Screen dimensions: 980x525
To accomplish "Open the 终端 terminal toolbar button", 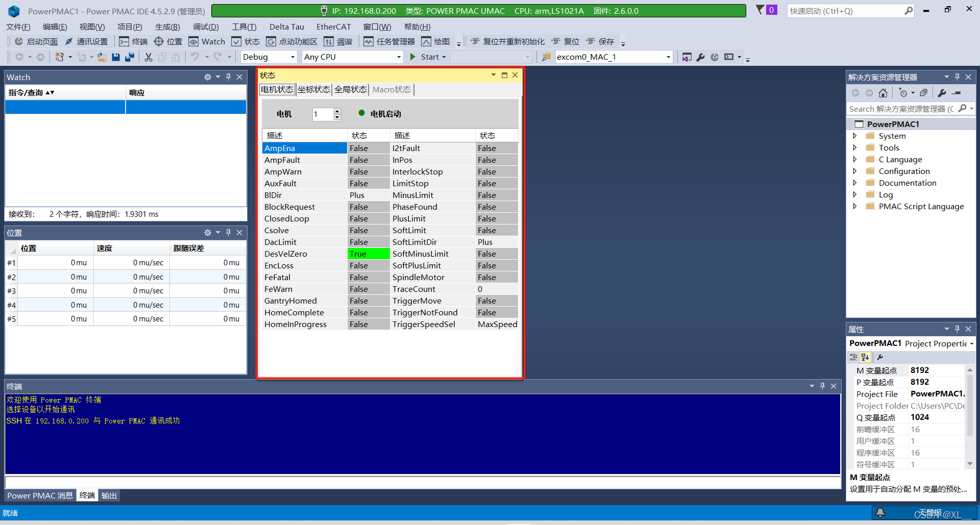I will point(133,42).
